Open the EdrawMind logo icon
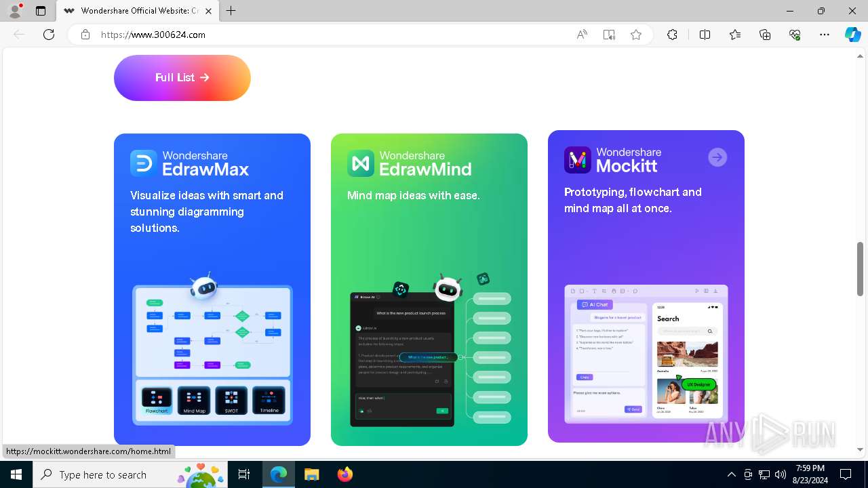Screen dimensions: 868x488 point(361,163)
